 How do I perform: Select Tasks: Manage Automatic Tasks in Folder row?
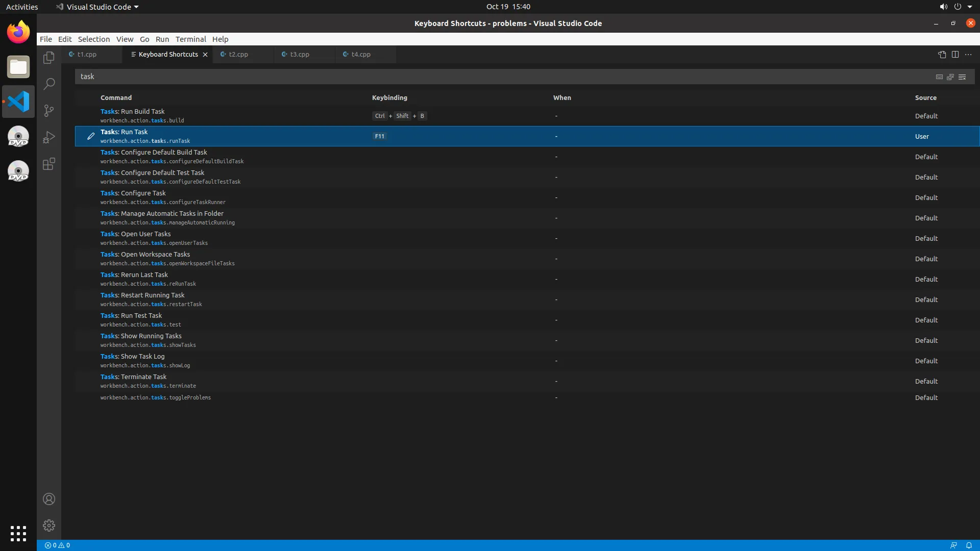527,218
